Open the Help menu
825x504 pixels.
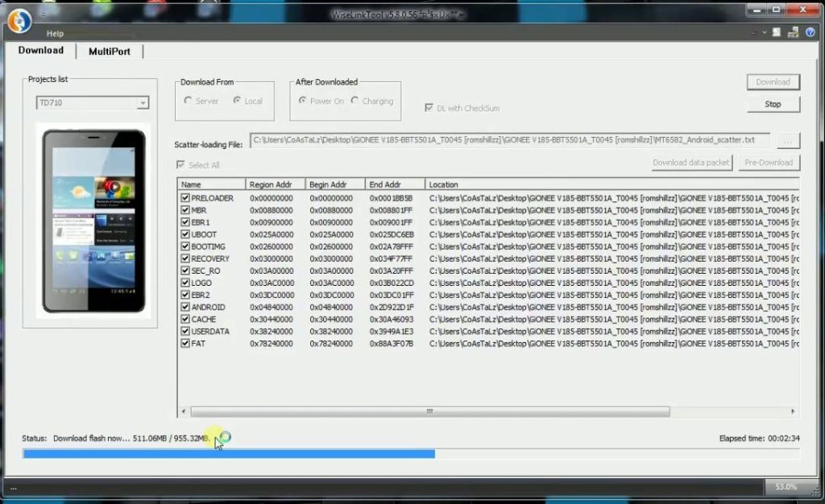click(x=55, y=33)
